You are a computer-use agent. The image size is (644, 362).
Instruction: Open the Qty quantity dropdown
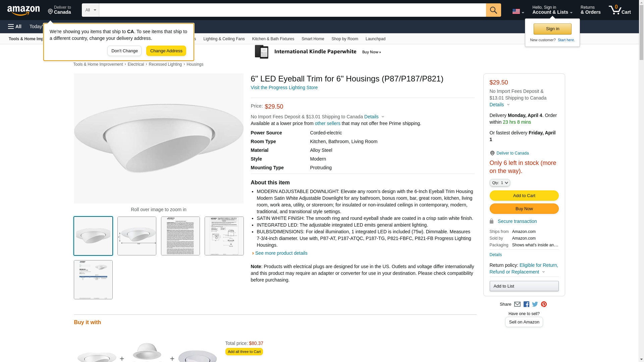499,183
